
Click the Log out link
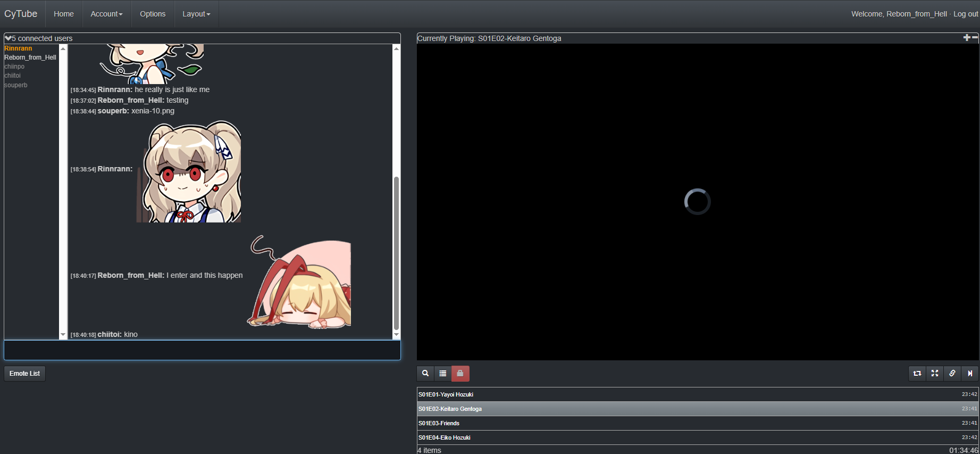point(966,14)
